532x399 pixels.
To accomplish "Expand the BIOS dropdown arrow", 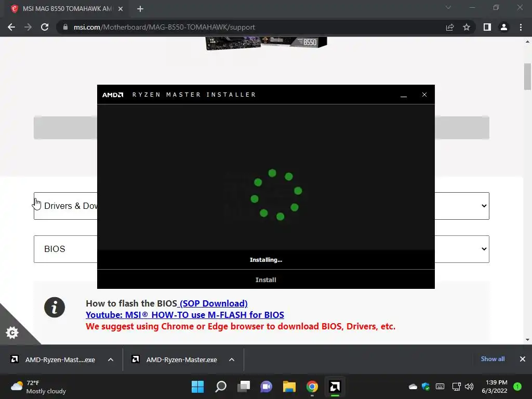I will pyautogui.click(x=484, y=249).
